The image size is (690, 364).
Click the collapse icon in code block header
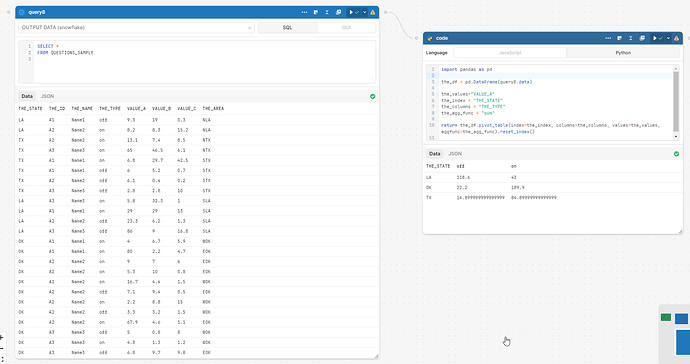(x=631, y=38)
